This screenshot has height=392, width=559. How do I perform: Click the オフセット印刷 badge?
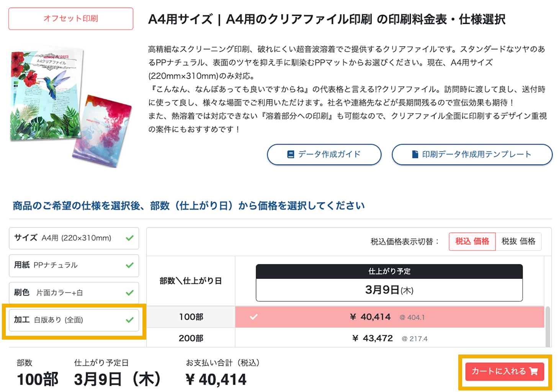70,18
